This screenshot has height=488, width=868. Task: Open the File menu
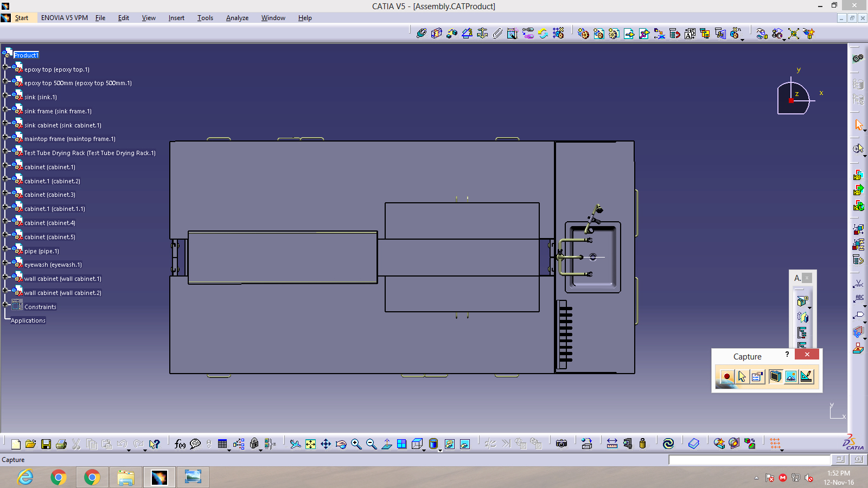[100, 18]
